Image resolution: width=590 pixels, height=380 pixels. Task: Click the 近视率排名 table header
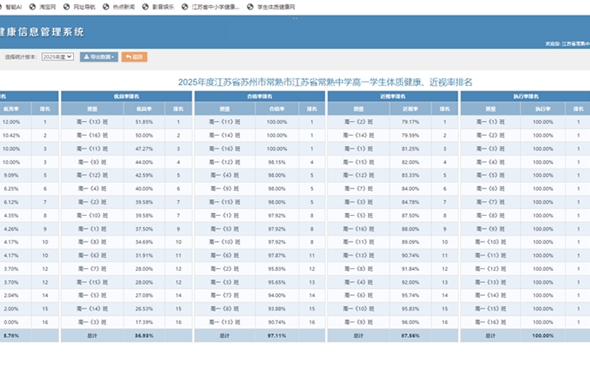click(x=393, y=96)
